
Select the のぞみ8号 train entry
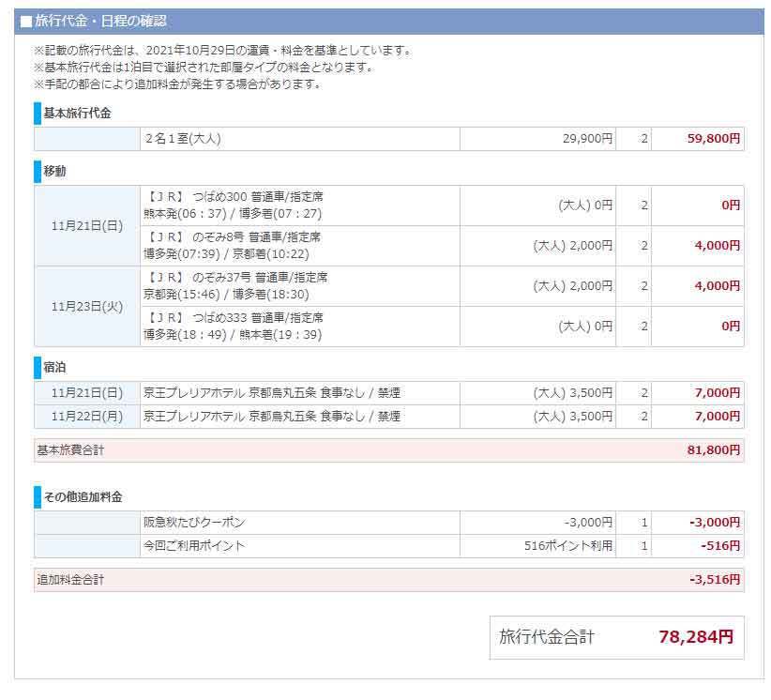233,246
